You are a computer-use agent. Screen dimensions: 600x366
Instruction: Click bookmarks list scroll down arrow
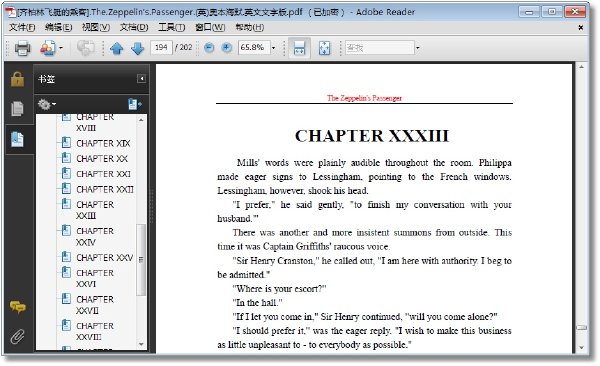tap(141, 345)
